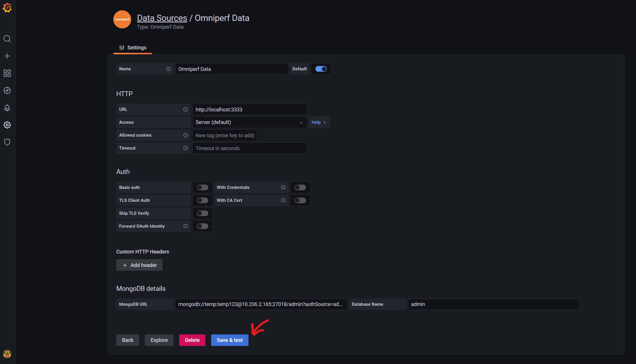The width and height of the screenshot is (636, 364).
Task: Enable the With CA Cert toggle
Action: [x=300, y=200]
